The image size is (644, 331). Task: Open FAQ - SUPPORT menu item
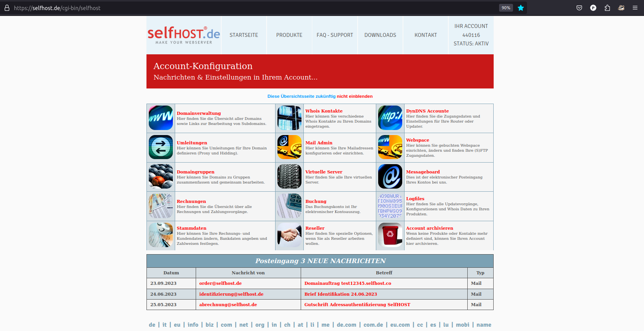[x=335, y=35]
